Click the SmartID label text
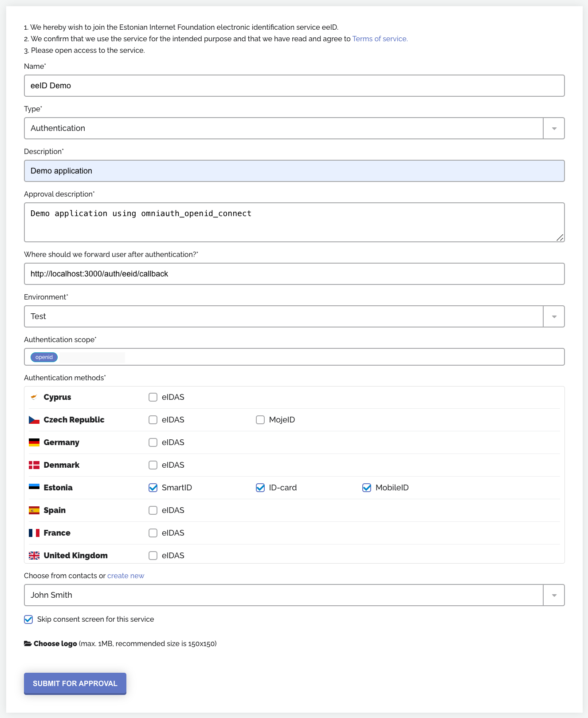The height and width of the screenshot is (718, 588). pyautogui.click(x=177, y=488)
